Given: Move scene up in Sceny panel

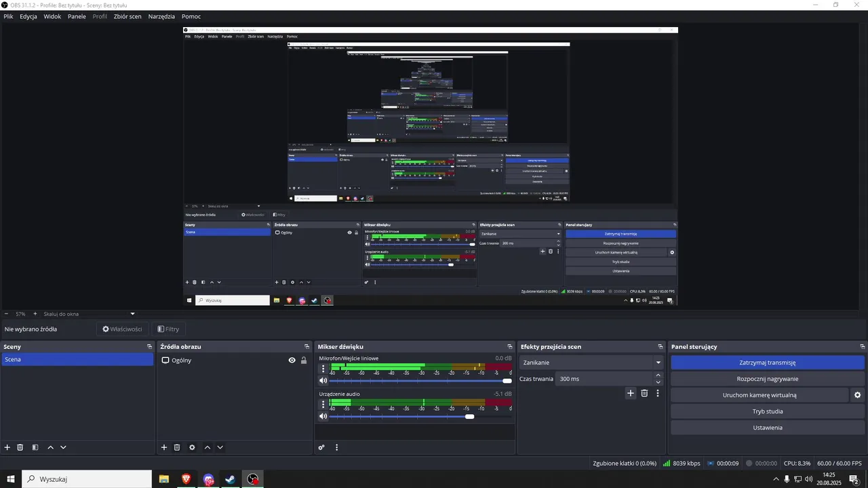Looking at the screenshot, I should [x=50, y=447].
